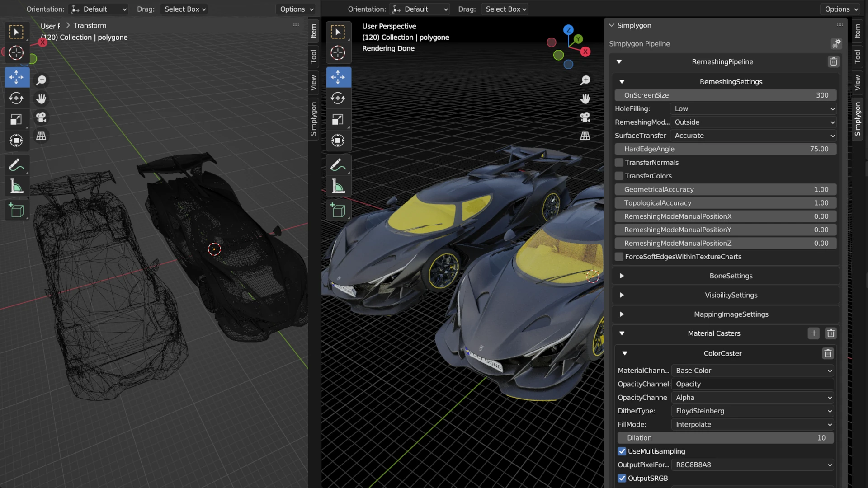Open the right Drag Select Box selector
Image resolution: width=868 pixels, height=488 pixels.
point(505,9)
